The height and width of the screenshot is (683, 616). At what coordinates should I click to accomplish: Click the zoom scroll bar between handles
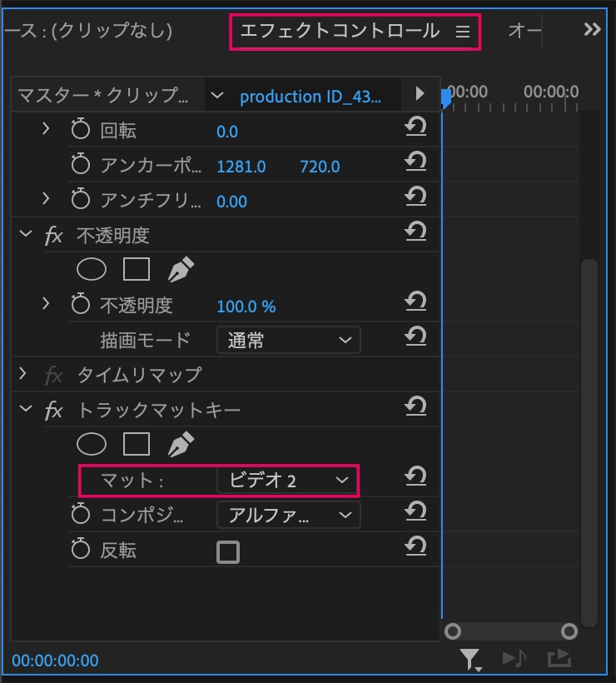511,631
